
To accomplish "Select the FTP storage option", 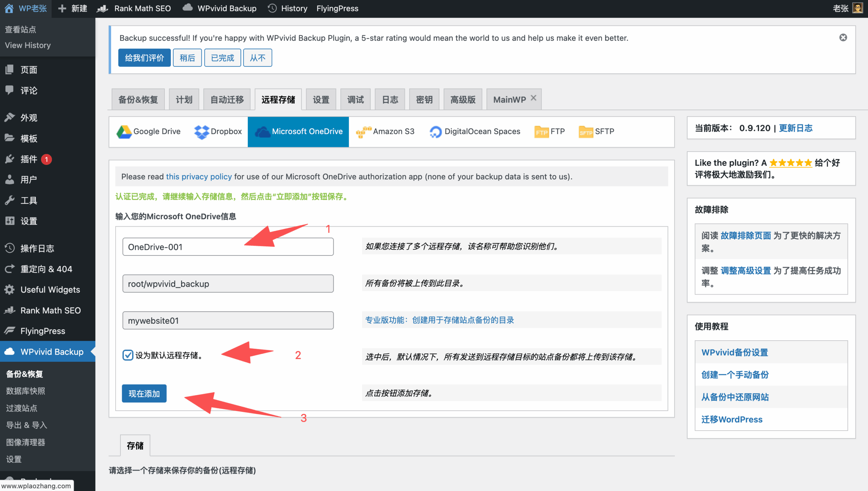I will pos(549,132).
